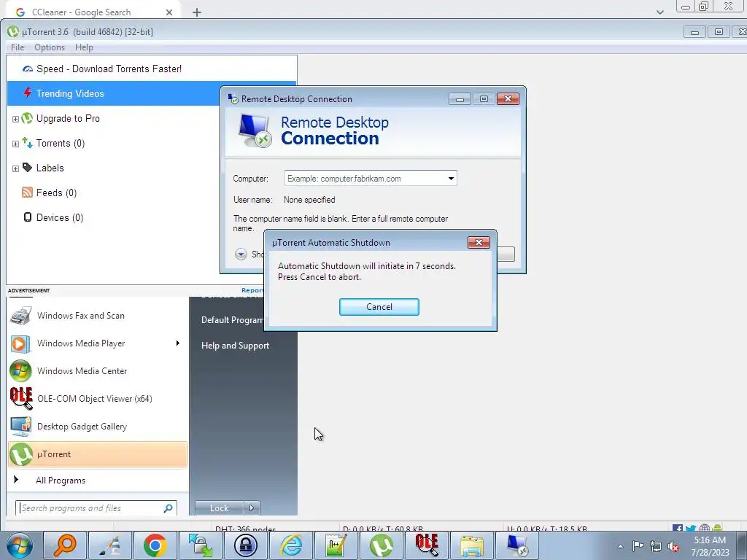Image resolution: width=747 pixels, height=560 pixels.
Task: Show hidden tray icons arrow
Action: pyautogui.click(x=620, y=546)
